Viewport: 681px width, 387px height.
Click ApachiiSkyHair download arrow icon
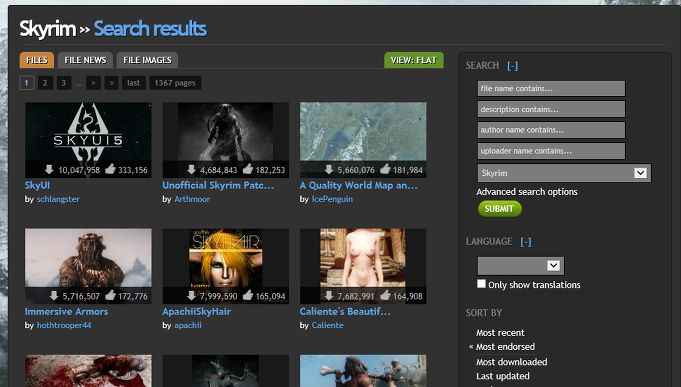pos(191,295)
